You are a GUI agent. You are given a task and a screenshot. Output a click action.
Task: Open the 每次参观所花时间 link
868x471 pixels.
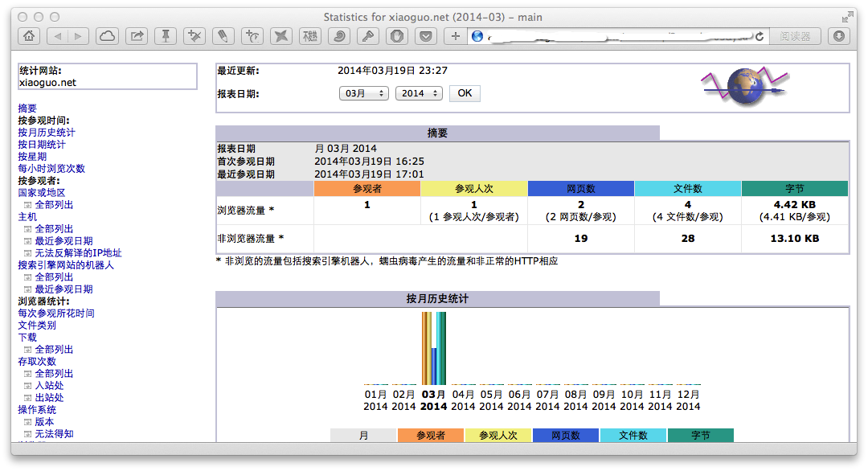tap(56, 313)
